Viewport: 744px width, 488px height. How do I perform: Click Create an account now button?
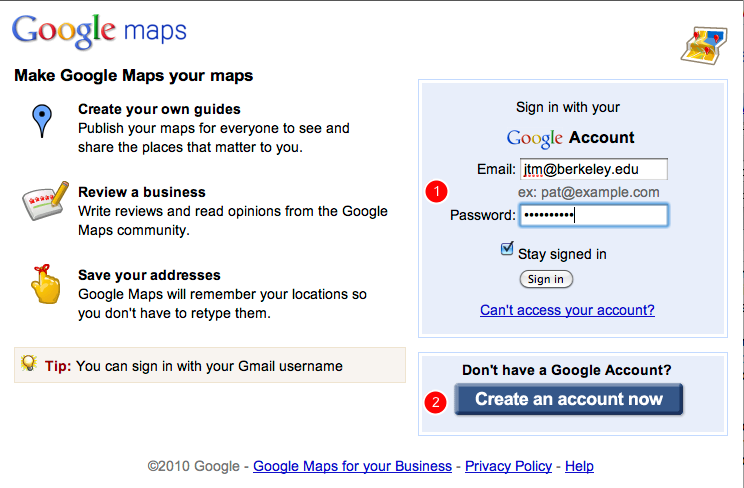click(x=568, y=399)
